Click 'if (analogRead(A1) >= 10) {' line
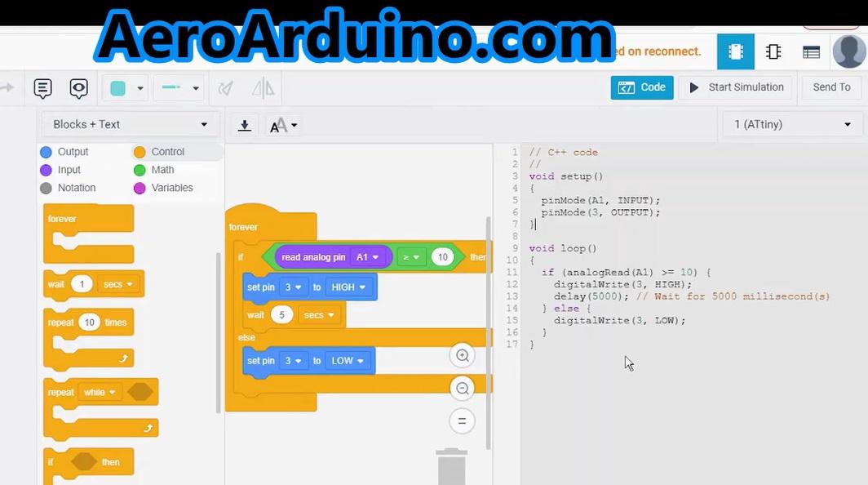This screenshot has height=485, width=868. (x=626, y=272)
